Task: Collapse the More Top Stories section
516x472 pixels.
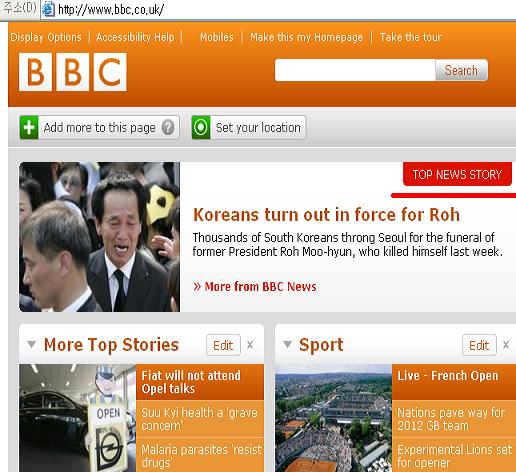Action: 31,344
